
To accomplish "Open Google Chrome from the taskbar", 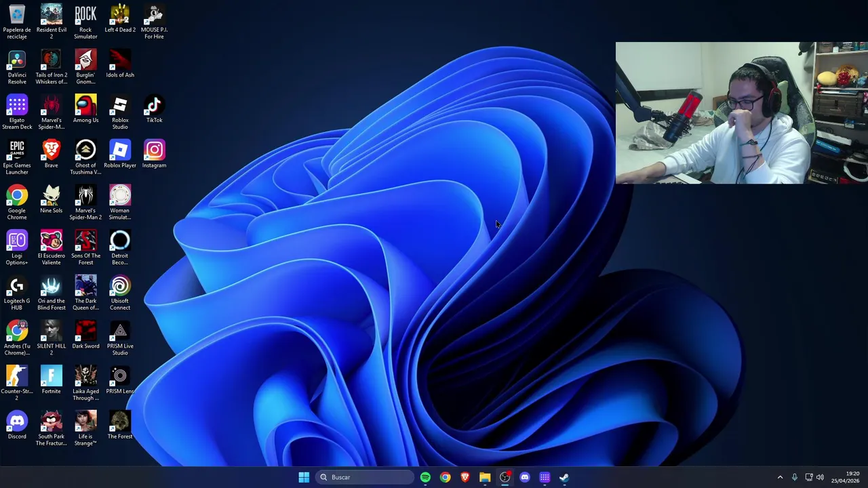I will [445, 477].
